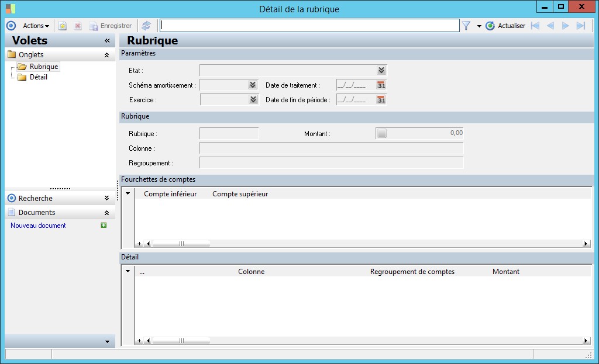This screenshot has height=364, width=599.
Task: Go to the next record
Action: pos(566,26)
